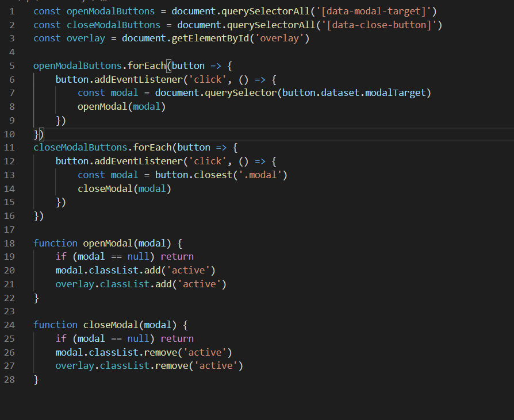Click 'querySelector' on line 7
514x420 pixels.
[240, 93]
